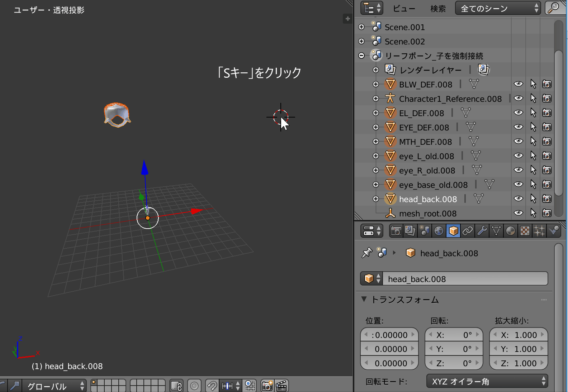Click the scale Y 1.000 field
Screen dimensions: 568x392
(x=519, y=349)
